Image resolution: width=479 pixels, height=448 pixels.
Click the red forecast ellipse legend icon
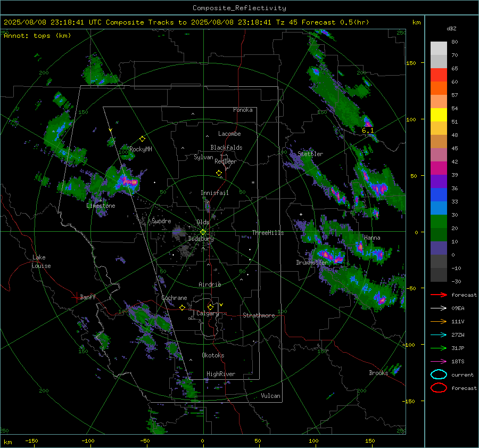tap(439, 388)
